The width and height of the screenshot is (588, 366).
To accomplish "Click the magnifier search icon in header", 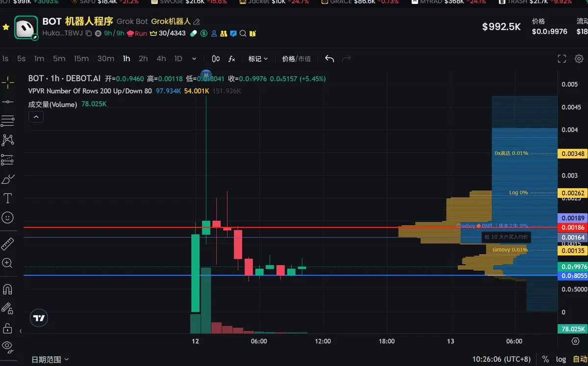I will click(x=243, y=33).
